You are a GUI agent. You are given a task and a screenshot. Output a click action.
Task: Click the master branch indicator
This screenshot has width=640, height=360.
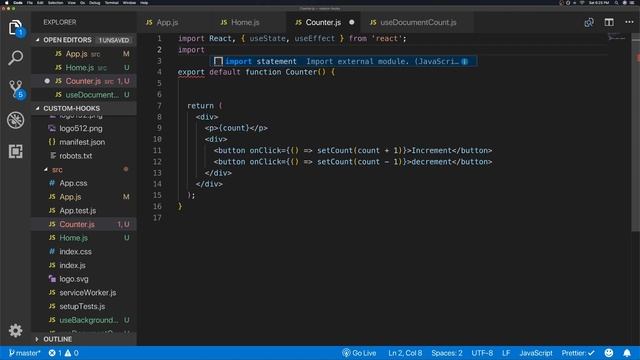24,353
